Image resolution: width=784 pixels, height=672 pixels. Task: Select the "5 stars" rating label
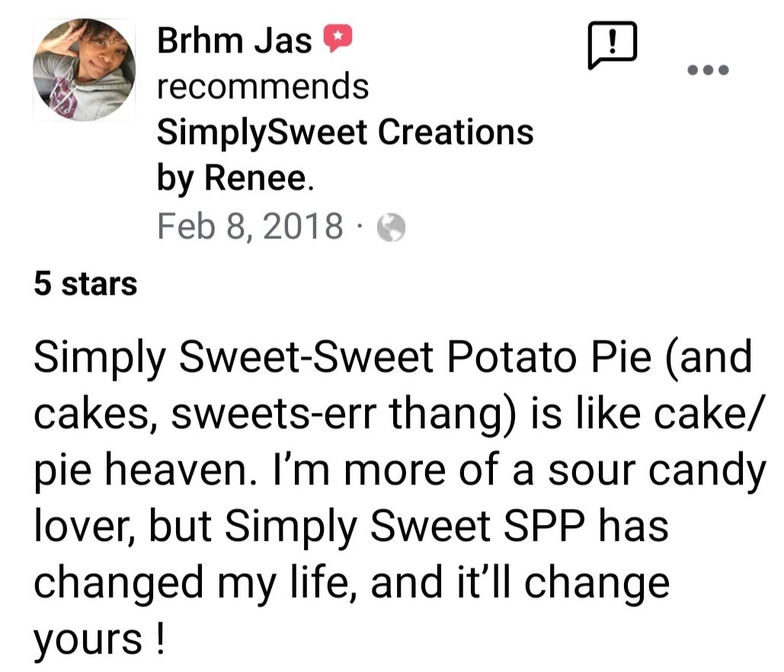point(85,284)
